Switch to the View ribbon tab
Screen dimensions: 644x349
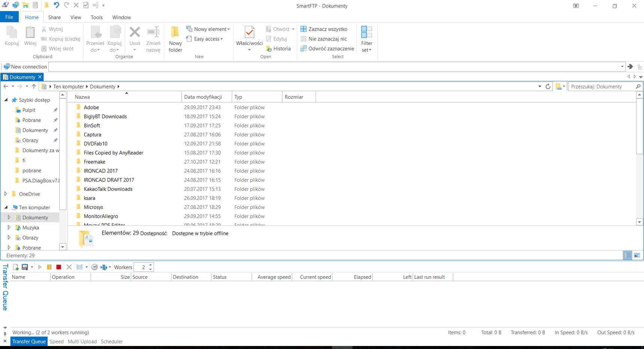[76, 17]
